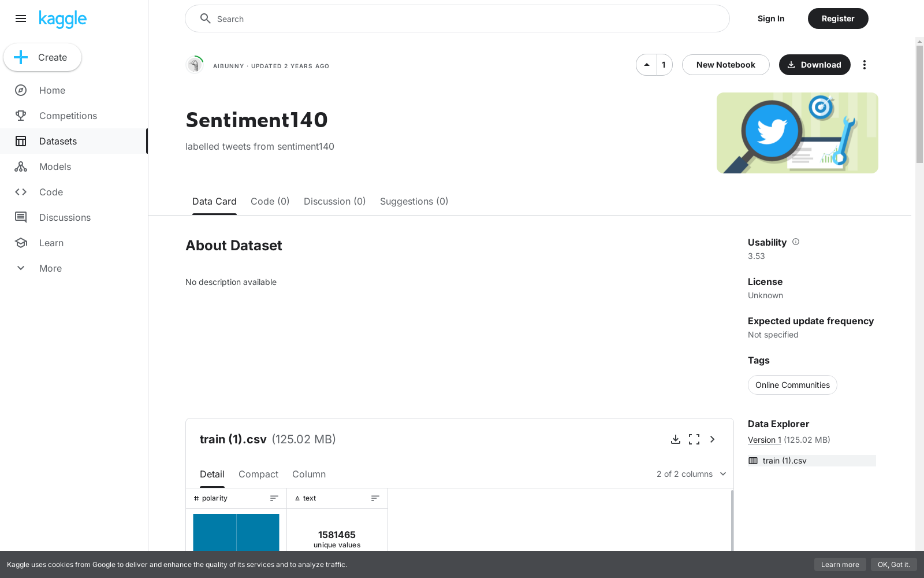Open the Version 1 link
Image resolution: width=924 pixels, height=578 pixels.
765,440
